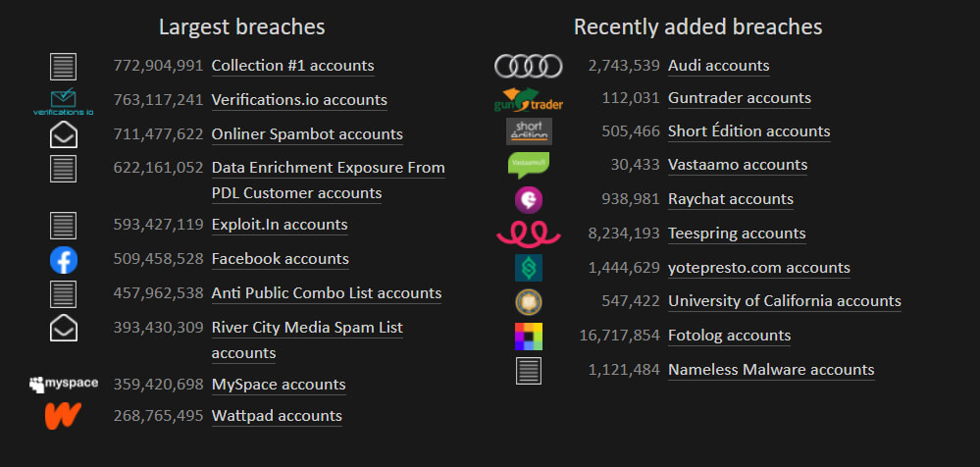Click the Nameless Malware document list icon

529,371
